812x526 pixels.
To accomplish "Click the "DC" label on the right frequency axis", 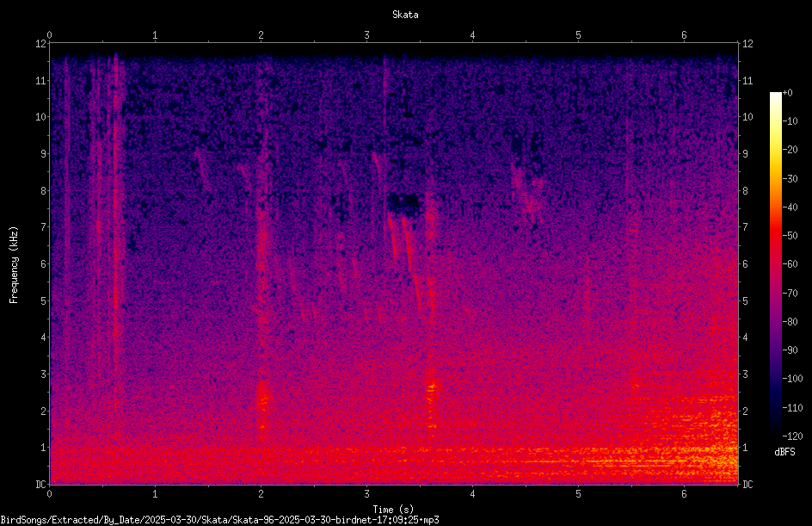I will pyautogui.click(x=747, y=484).
